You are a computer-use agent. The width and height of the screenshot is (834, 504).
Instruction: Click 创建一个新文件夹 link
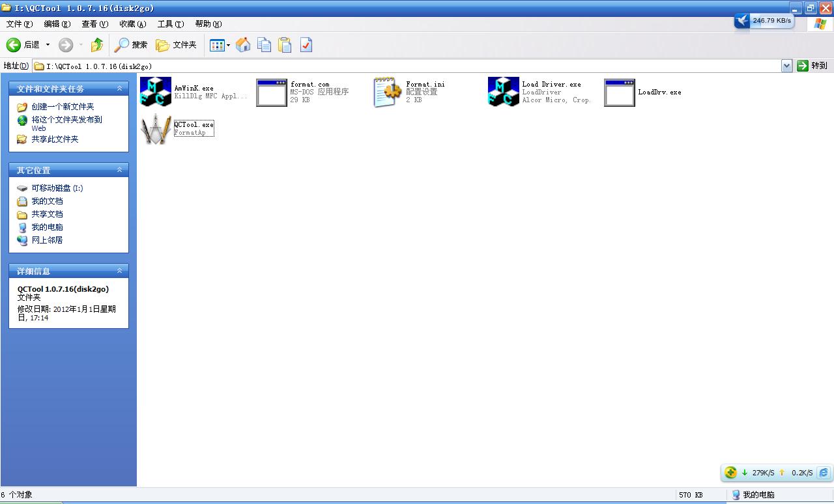point(63,107)
